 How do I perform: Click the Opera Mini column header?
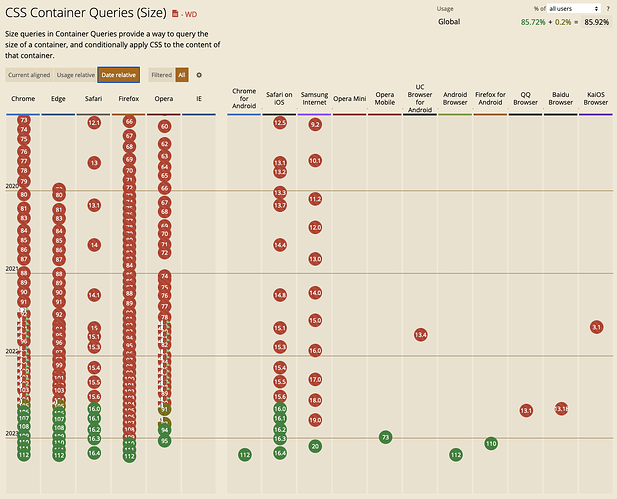(349, 98)
